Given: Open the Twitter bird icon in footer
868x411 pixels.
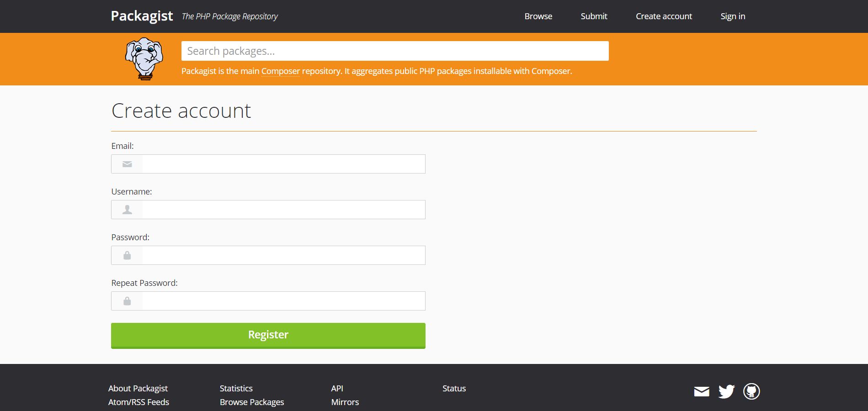Looking at the screenshot, I should pos(726,391).
